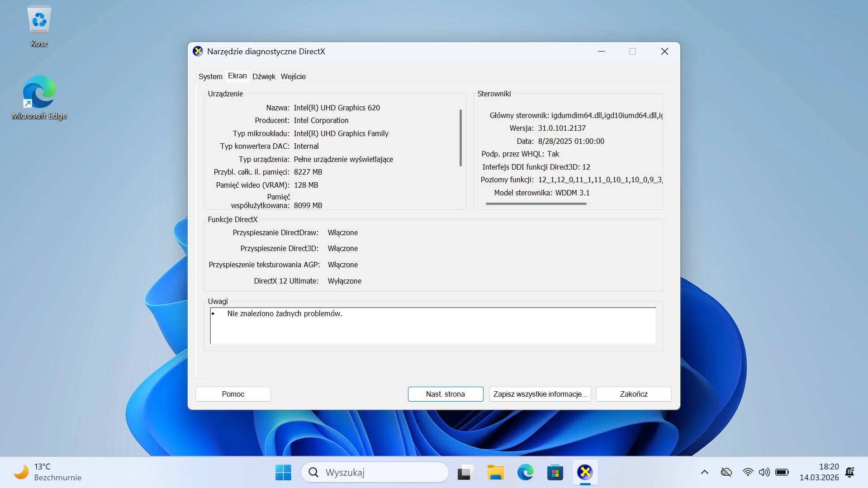Open Microsoft Store from the taskbar
Viewport: 868px width, 488px height.
pyautogui.click(x=555, y=472)
